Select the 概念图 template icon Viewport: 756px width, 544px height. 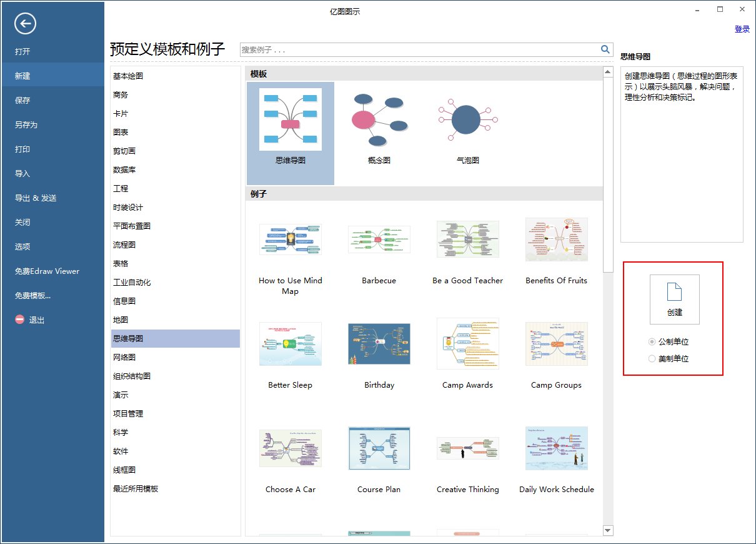[x=378, y=118]
